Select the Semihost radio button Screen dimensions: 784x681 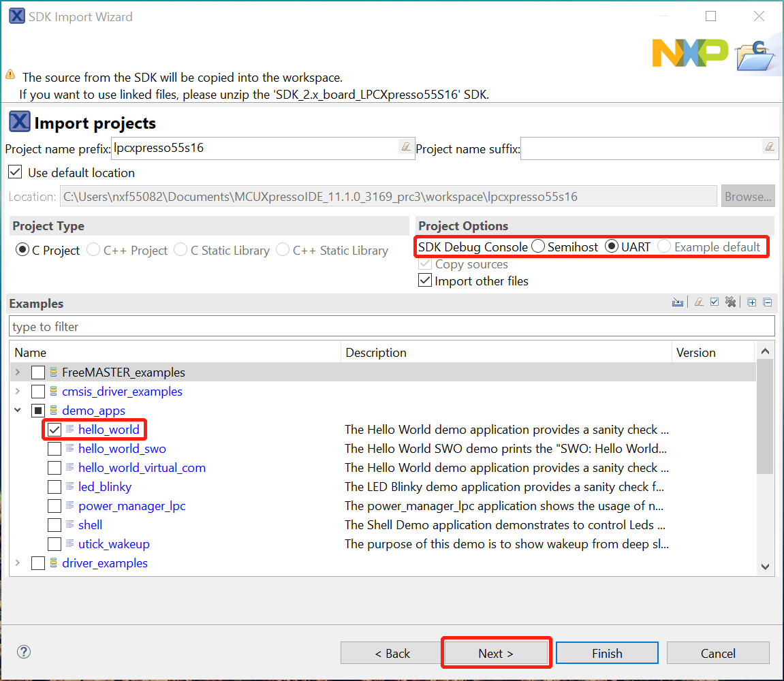538,247
